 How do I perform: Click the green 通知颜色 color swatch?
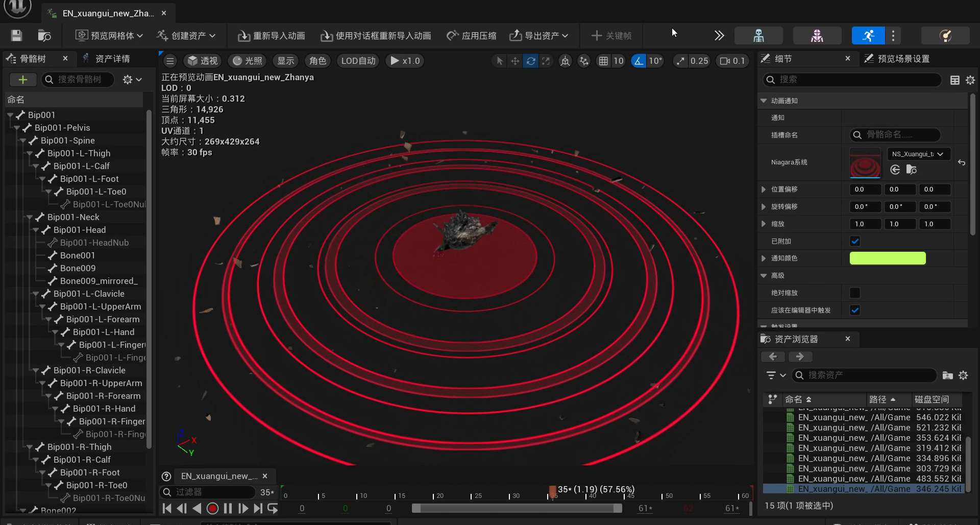click(x=887, y=258)
